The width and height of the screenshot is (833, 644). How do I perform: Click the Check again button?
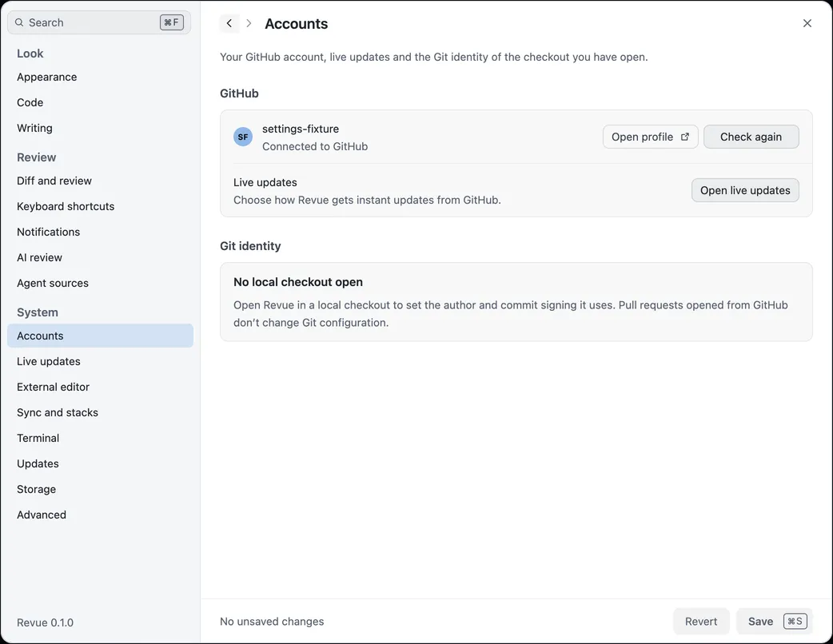[751, 137]
